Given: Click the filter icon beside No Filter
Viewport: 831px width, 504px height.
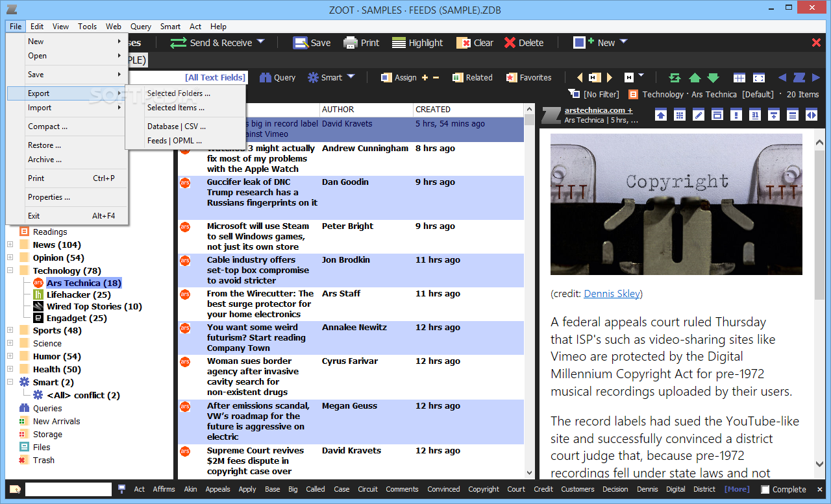Looking at the screenshot, I should pyautogui.click(x=573, y=94).
